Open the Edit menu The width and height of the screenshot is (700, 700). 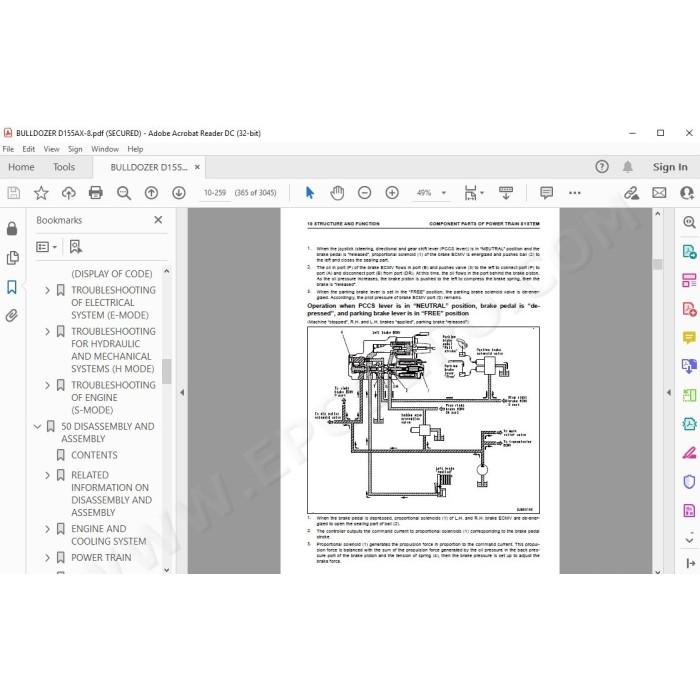coord(29,149)
